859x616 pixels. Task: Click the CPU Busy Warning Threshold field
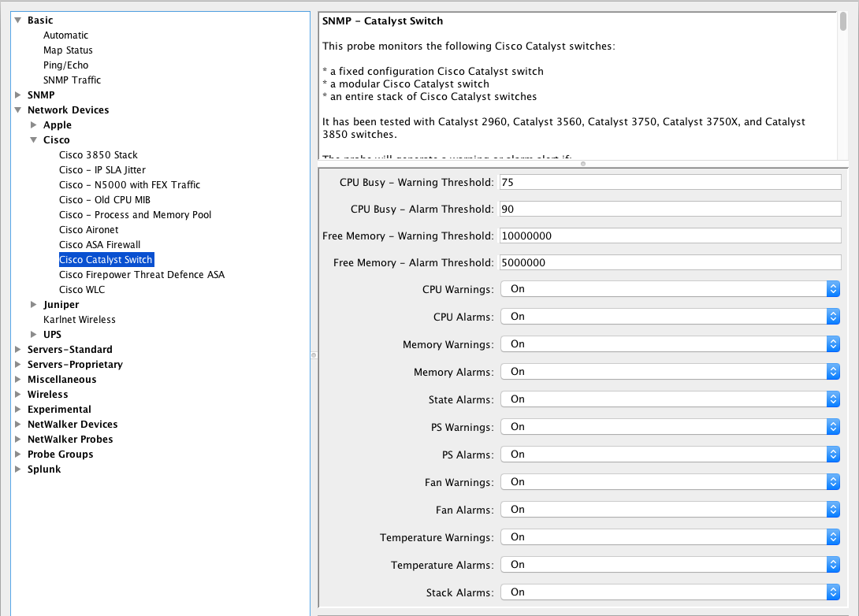pyautogui.click(x=671, y=183)
